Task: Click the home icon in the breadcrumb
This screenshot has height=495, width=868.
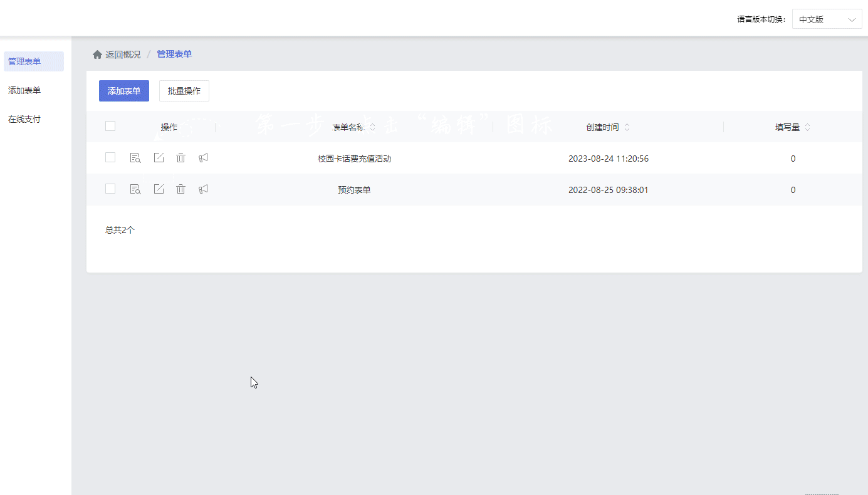Action: (x=97, y=54)
